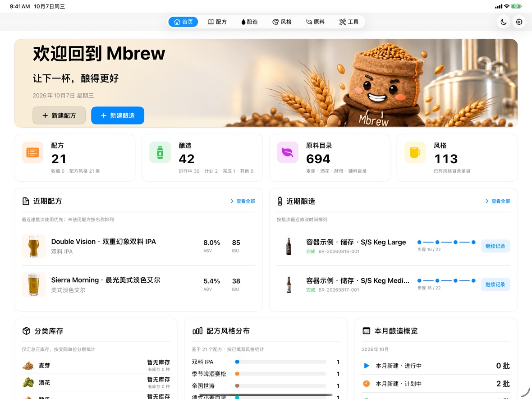The width and height of the screenshot is (532, 399).
Task: Open the 首页 home tab
Action: tap(183, 22)
